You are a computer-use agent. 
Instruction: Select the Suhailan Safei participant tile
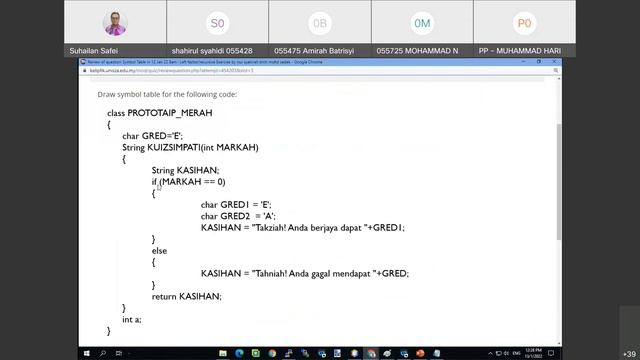click(115, 28)
